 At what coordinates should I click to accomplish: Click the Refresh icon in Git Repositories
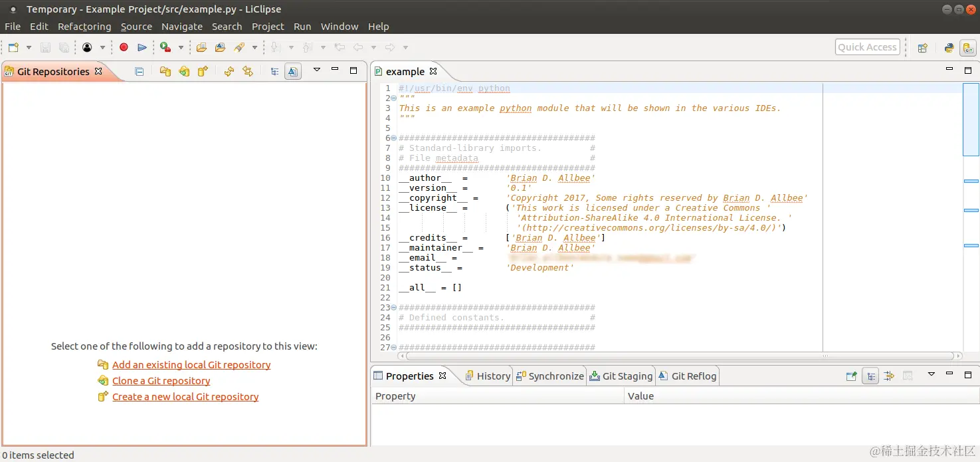pos(229,71)
